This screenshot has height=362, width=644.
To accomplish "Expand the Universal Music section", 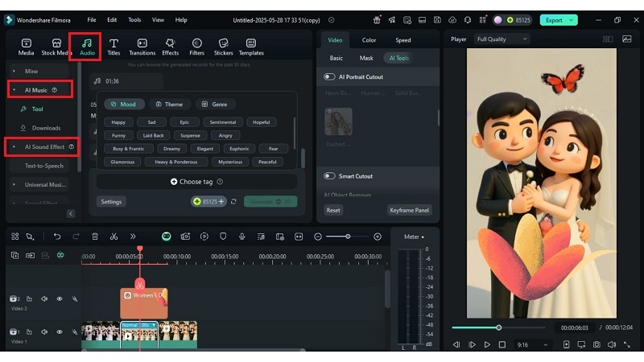I will 14,185.
